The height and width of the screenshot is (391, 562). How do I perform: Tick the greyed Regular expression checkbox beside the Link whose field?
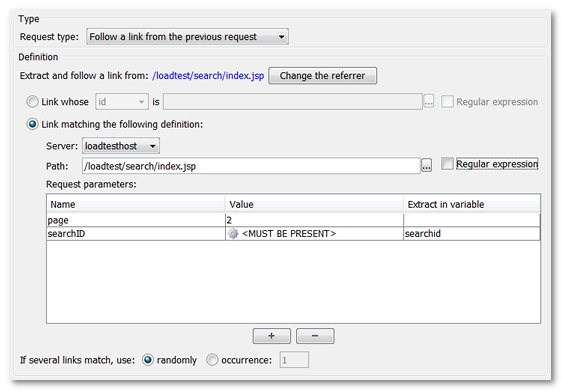click(447, 102)
